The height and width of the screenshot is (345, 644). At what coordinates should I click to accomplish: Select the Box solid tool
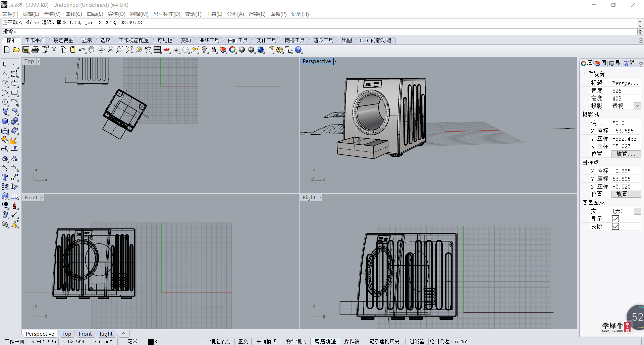[x=5, y=121]
